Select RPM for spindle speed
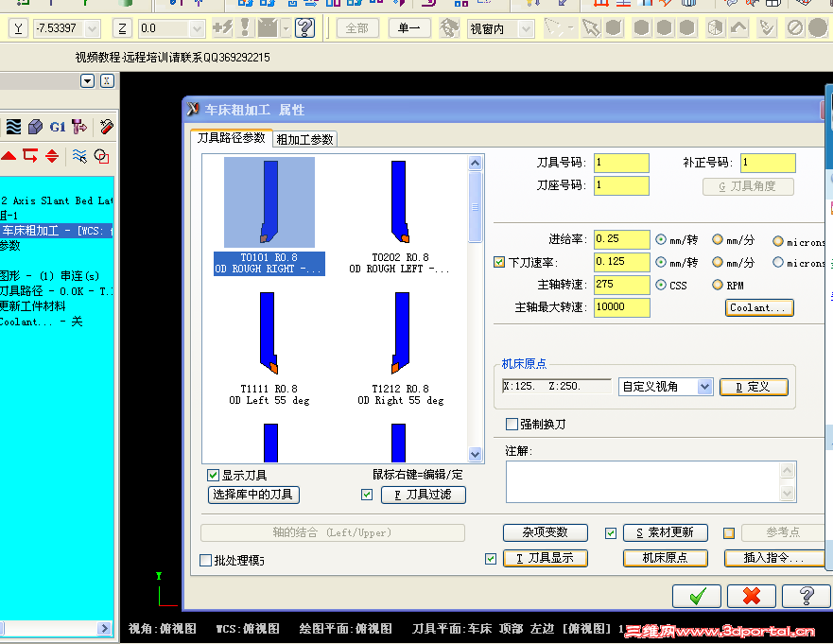The height and width of the screenshot is (644, 833). tap(718, 285)
